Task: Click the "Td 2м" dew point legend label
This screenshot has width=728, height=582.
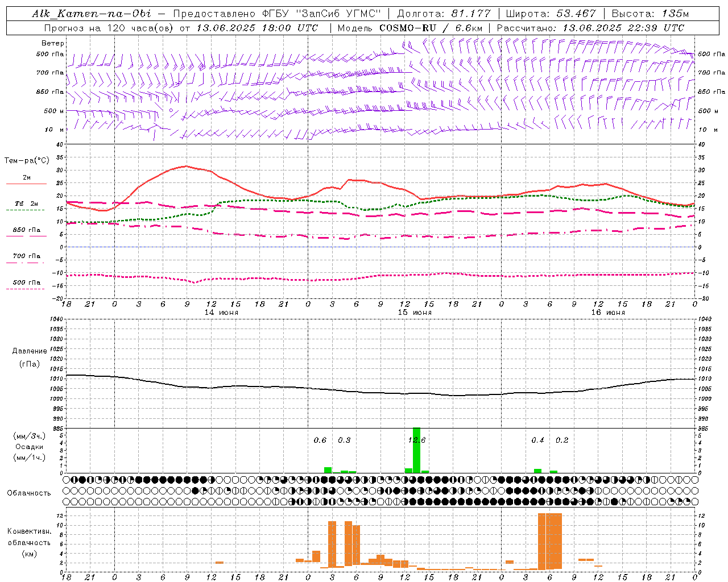Action: [27, 203]
